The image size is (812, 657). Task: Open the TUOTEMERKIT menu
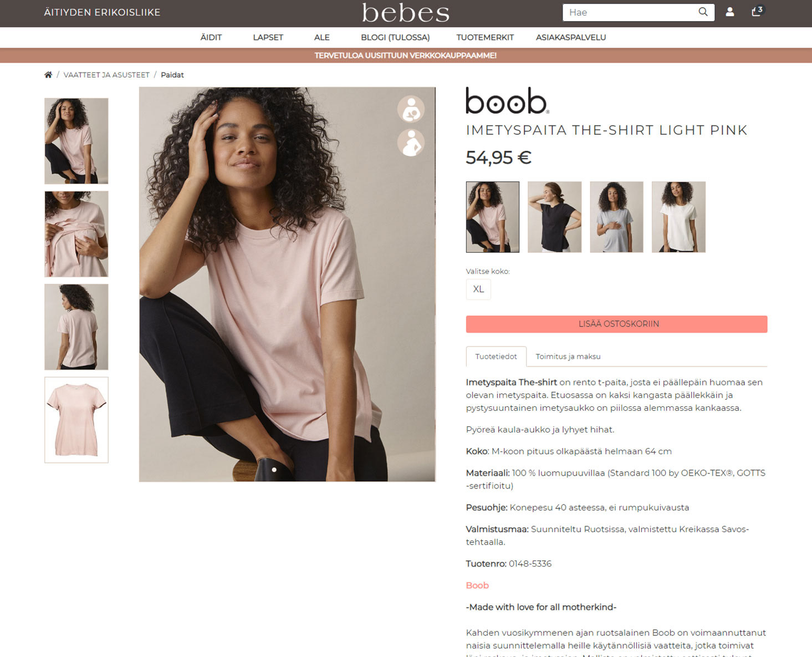[x=485, y=38]
